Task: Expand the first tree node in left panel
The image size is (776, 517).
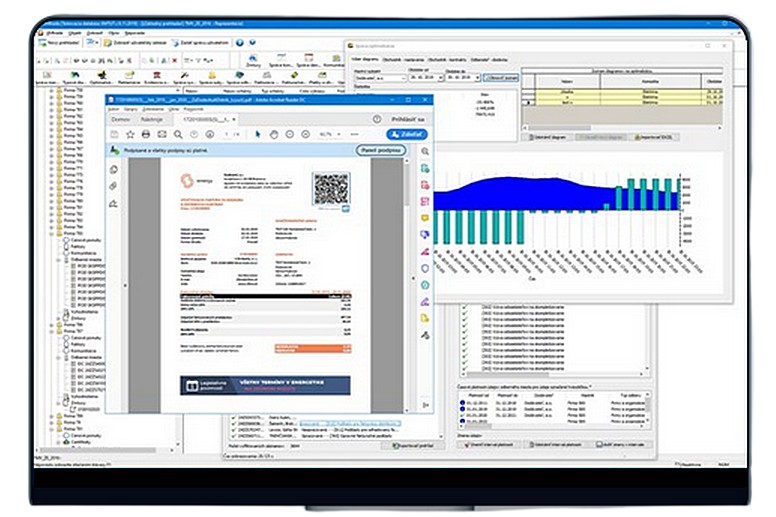Action: pyautogui.click(x=52, y=90)
